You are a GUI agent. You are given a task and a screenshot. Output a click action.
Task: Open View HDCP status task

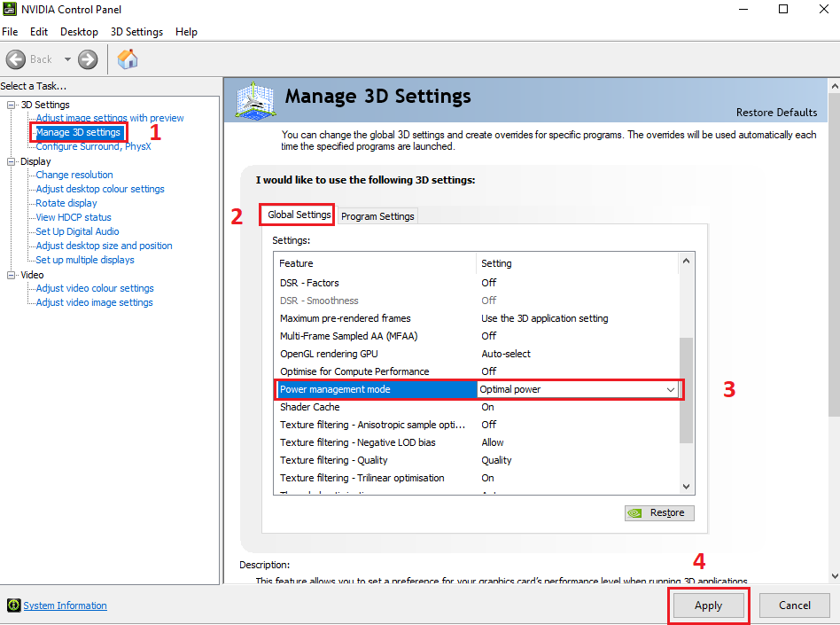tap(74, 217)
